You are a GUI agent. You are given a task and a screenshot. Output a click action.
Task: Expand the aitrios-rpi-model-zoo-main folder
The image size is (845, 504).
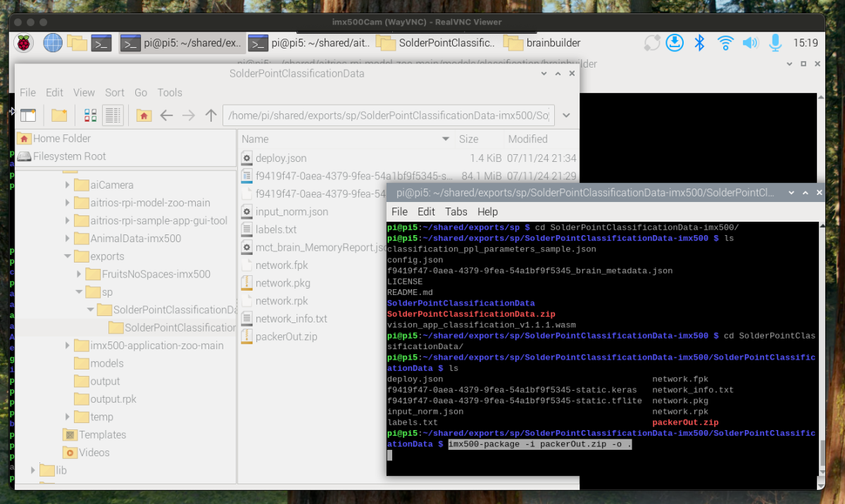(x=67, y=203)
